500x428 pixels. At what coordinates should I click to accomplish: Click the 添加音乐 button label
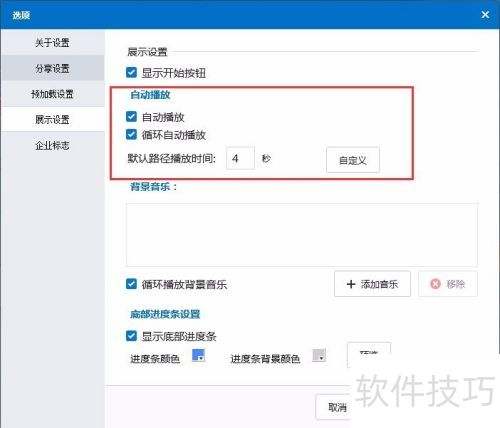point(379,284)
